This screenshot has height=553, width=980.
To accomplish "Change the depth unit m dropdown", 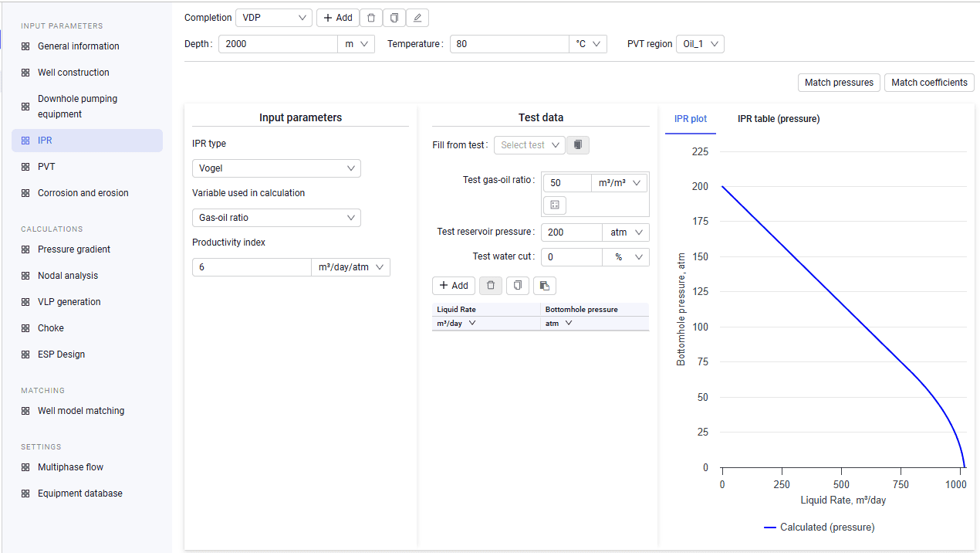I will (x=357, y=44).
